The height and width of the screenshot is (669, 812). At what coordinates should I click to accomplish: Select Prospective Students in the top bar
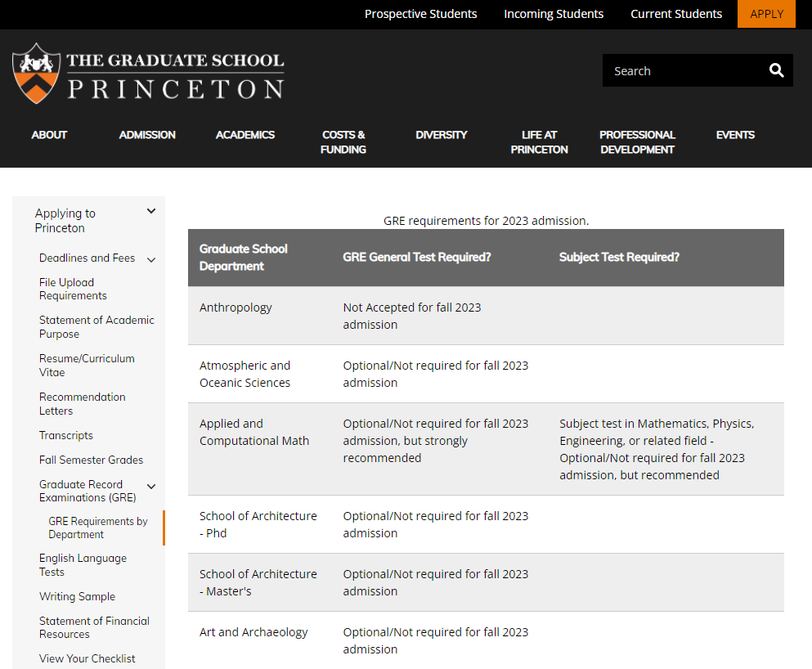coord(420,14)
